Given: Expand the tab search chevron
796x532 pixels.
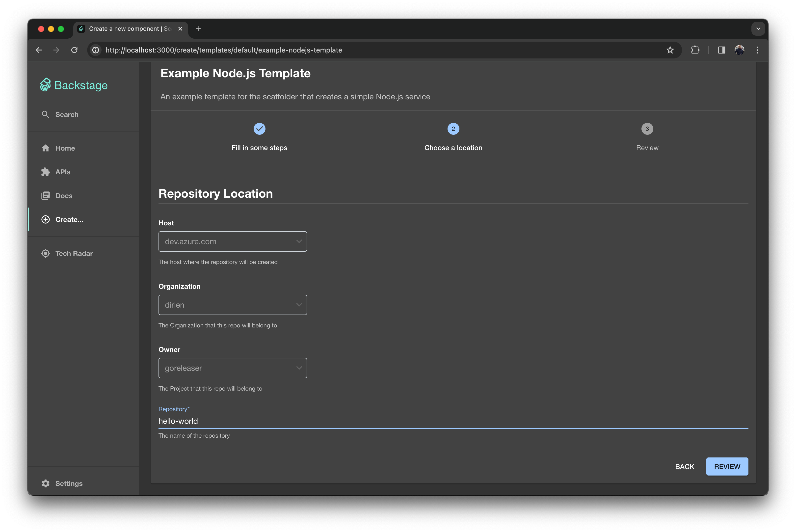Looking at the screenshot, I should [x=758, y=29].
